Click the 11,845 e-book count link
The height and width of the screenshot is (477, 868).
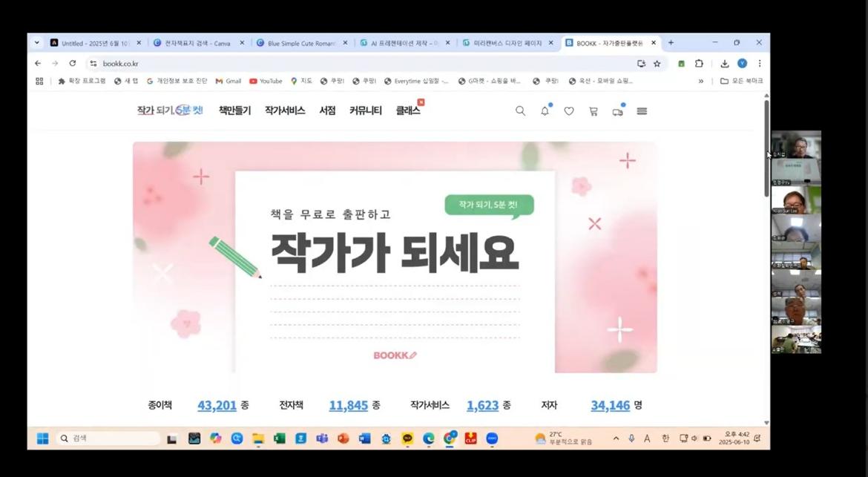pos(348,405)
